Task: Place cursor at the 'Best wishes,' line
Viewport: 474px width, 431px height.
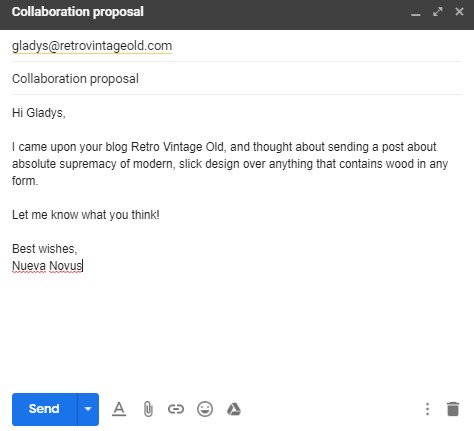Action: click(44, 249)
